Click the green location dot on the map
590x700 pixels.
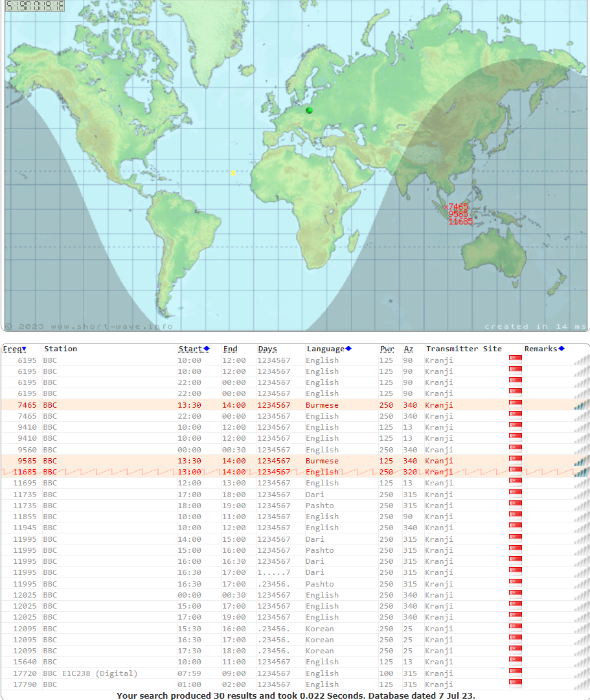[x=309, y=110]
